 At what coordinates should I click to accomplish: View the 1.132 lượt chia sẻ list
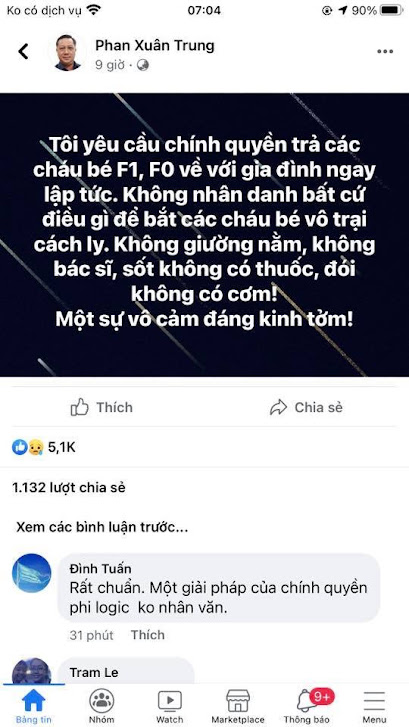click(x=69, y=488)
